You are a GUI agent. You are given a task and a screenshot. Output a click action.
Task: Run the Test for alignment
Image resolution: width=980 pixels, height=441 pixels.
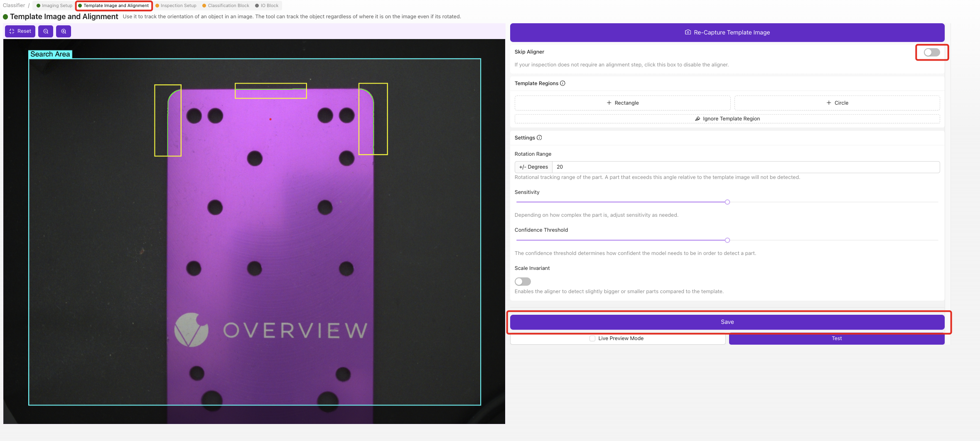pos(837,338)
